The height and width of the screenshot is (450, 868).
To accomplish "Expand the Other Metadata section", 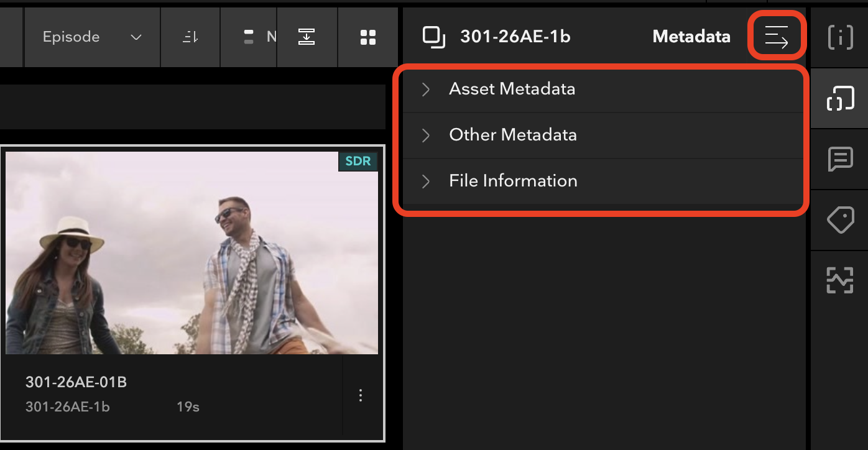I will tap(603, 135).
